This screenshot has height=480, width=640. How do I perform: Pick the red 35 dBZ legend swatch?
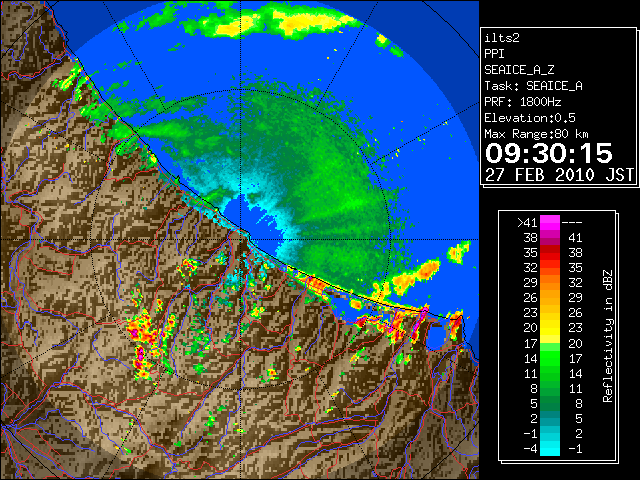(x=550, y=253)
